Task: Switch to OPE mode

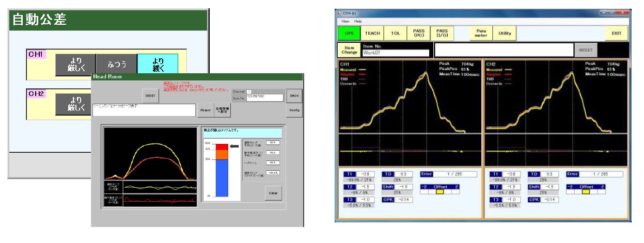Action: [349, 34]
